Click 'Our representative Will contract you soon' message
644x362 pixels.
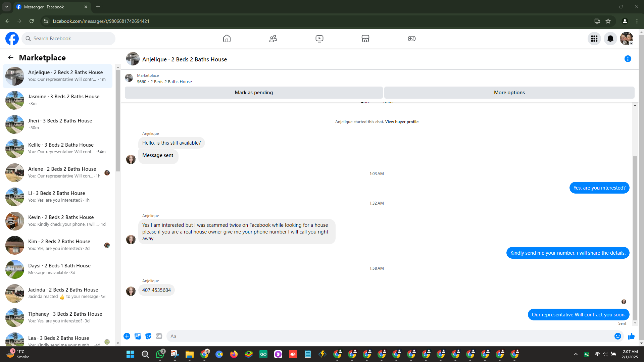579,315
